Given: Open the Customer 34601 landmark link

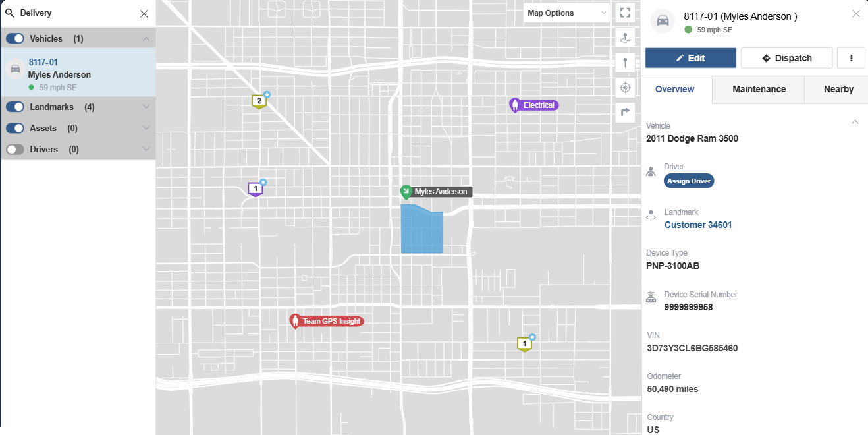Looking at the screenshot, I should coord(697,225).
